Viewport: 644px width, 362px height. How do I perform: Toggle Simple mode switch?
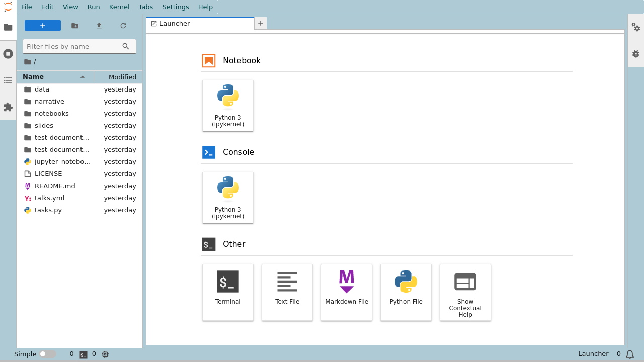(48, 354)
